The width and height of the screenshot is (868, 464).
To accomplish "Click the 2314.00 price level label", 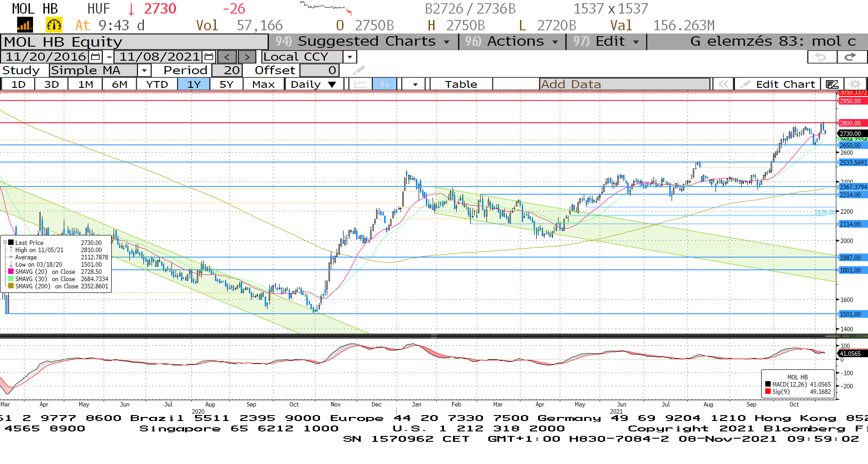I will (x=853, y=195).
